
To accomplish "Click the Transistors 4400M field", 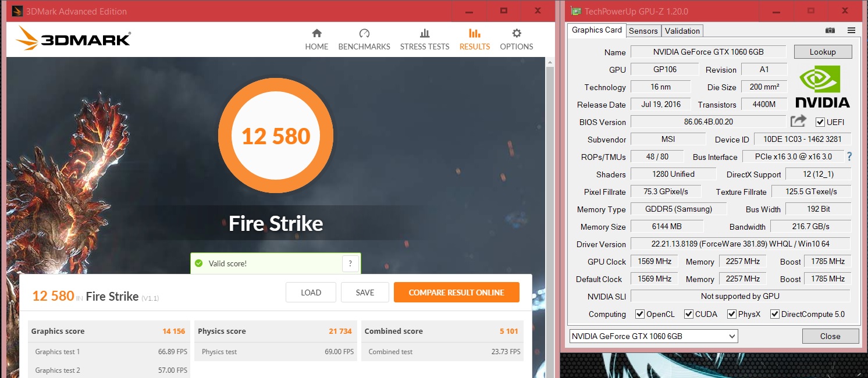I will pyautogui.click(x=764, y=104).
